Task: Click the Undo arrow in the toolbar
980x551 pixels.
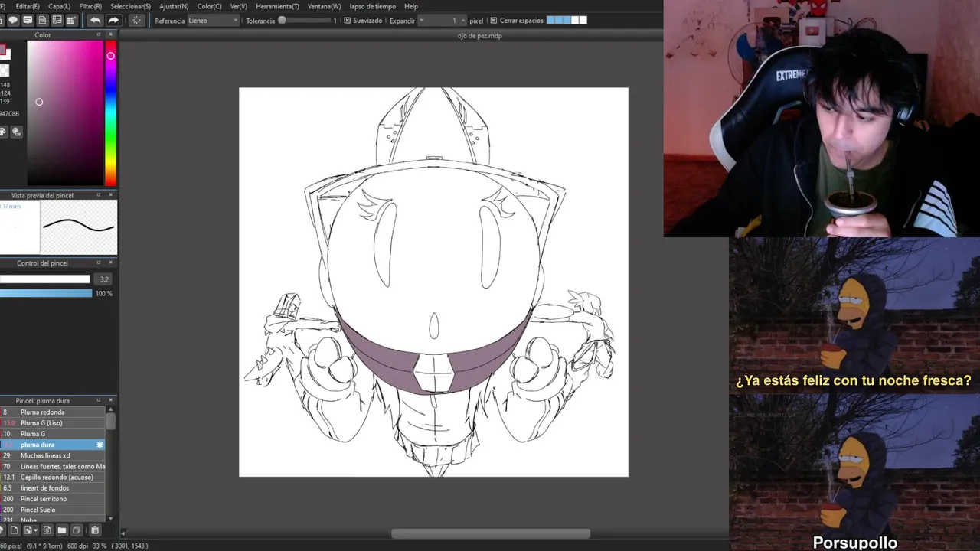Action: pos(95,21)
